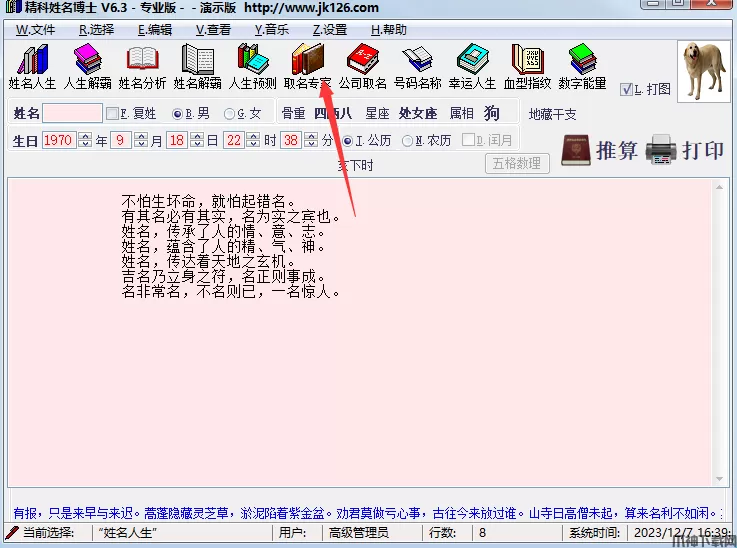Increase the birth year with up arrow

[x=85, y=136]
